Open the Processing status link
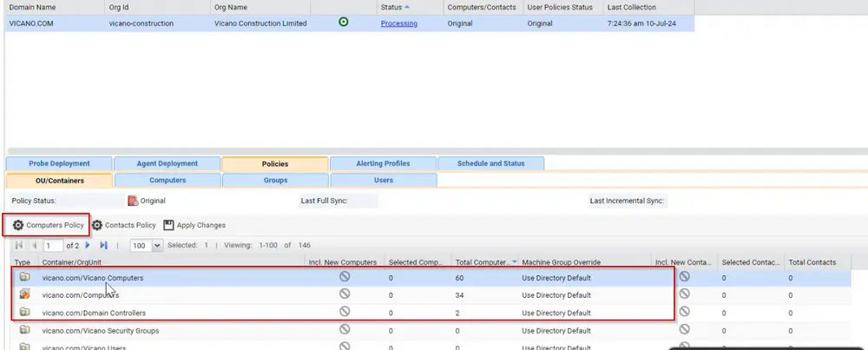 tap(399, 23)
